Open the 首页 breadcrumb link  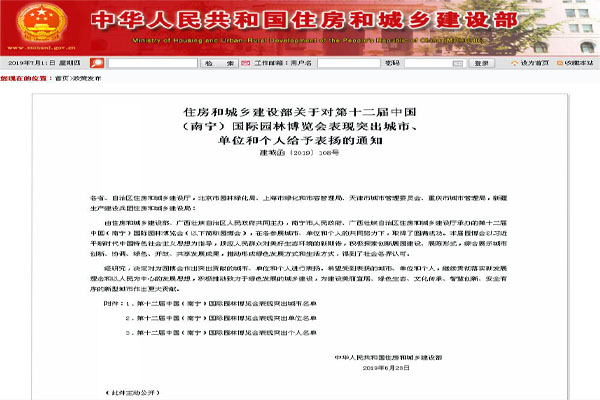pos(61,77)
